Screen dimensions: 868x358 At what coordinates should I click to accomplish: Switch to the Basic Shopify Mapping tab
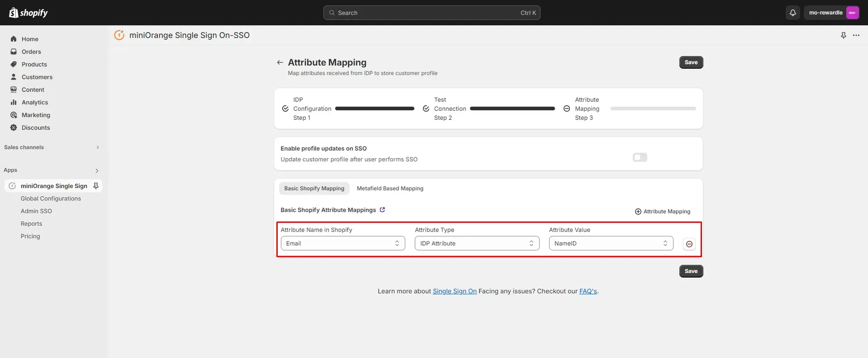click(314, 188)
